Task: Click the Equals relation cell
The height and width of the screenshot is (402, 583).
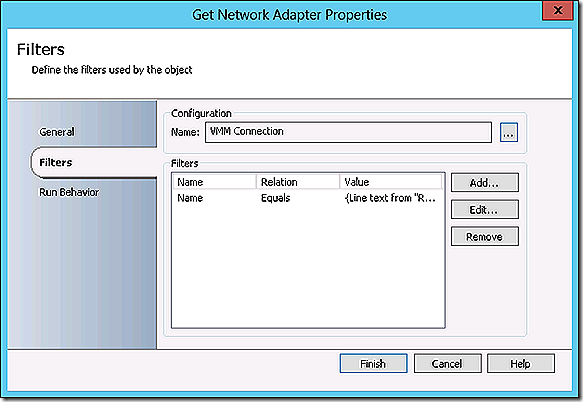Action: (x=276, y=198)
